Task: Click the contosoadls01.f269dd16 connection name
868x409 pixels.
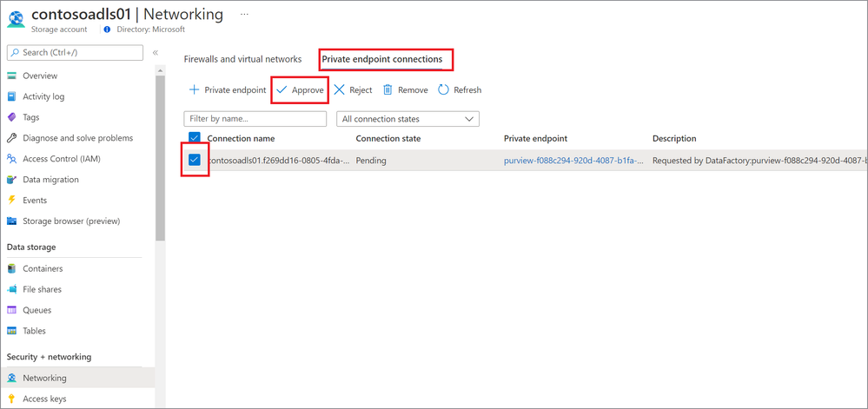Action: click(x=278, y=161)
